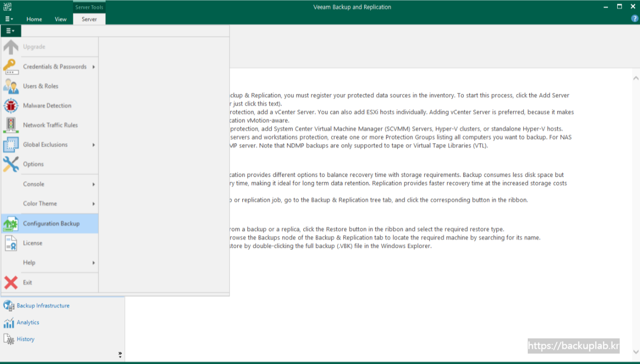Image resolution: width=640 pixels, height=364 pixels.
Task: Click the blue help question mark icon
Action: 634,19
